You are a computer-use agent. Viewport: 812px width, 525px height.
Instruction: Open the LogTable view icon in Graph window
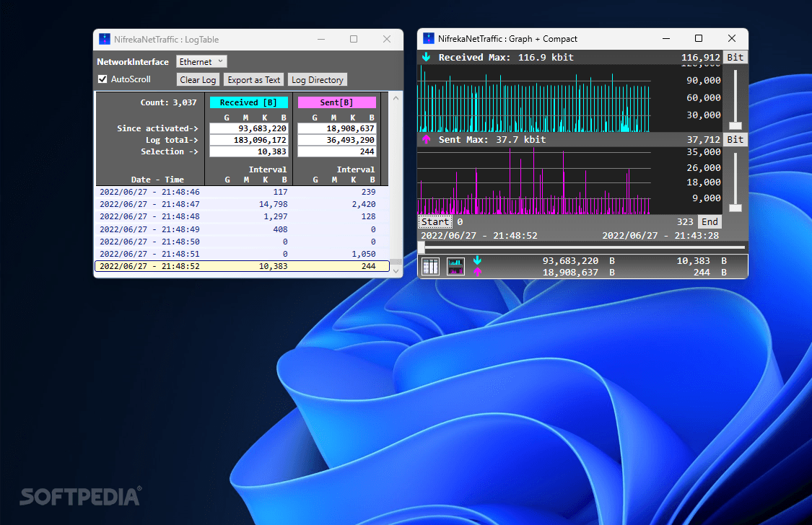430,266
